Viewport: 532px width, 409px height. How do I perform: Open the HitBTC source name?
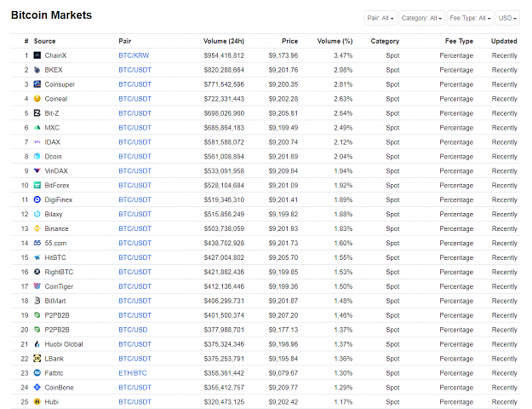(x=55, y=257)
